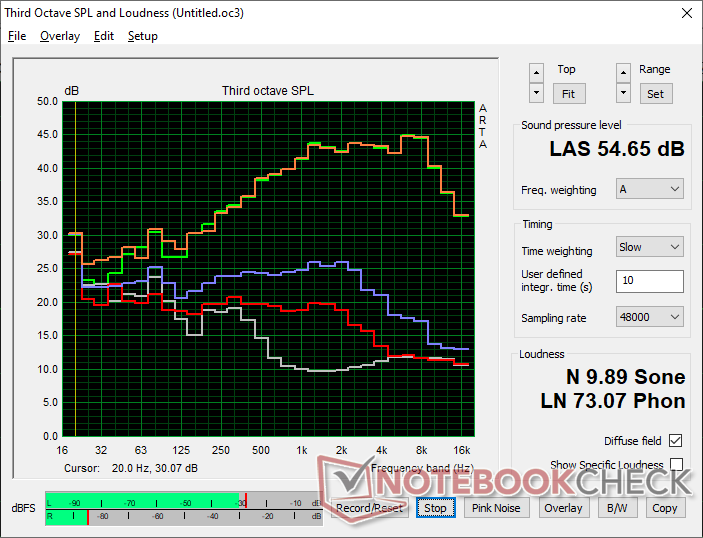The width and height of the screenshot is (703, 538).
Task: Click the Top up arrow
Action: [x=537, y=72]
